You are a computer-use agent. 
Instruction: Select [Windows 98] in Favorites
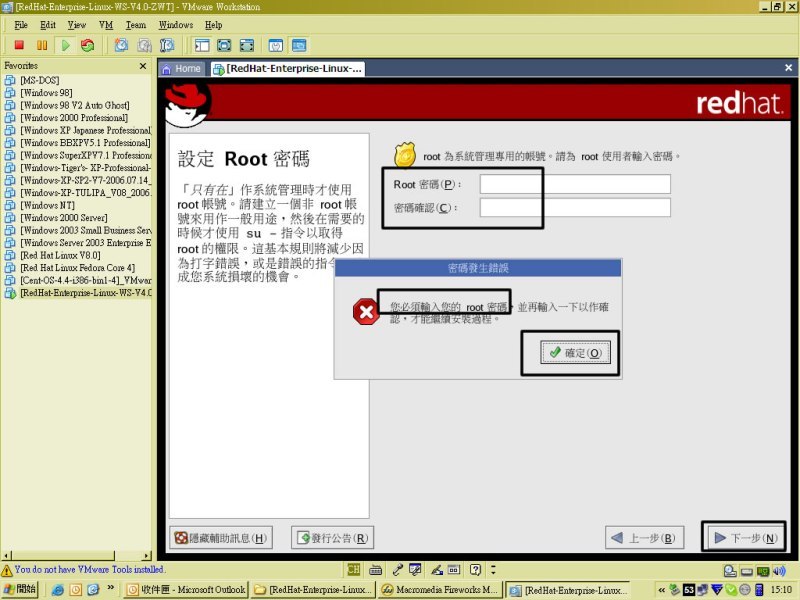point(46,92)
